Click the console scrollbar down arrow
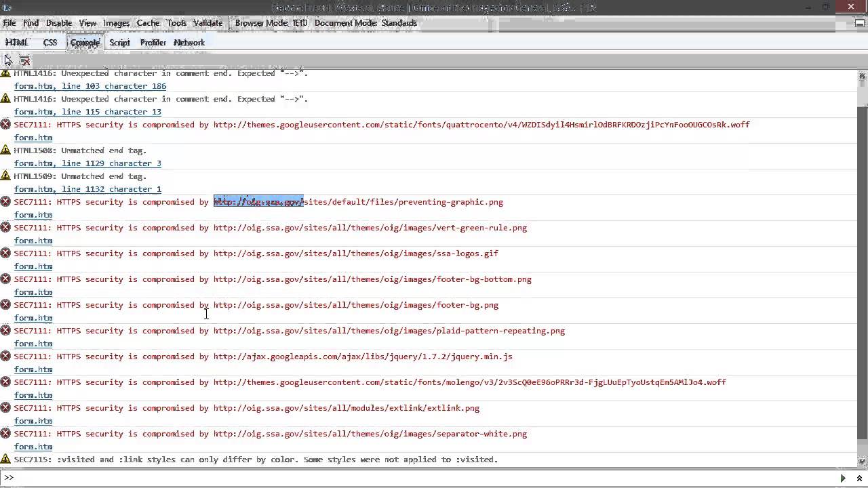Image resolution: width=868 pixels, height=488 pixels. click(863, 461)
